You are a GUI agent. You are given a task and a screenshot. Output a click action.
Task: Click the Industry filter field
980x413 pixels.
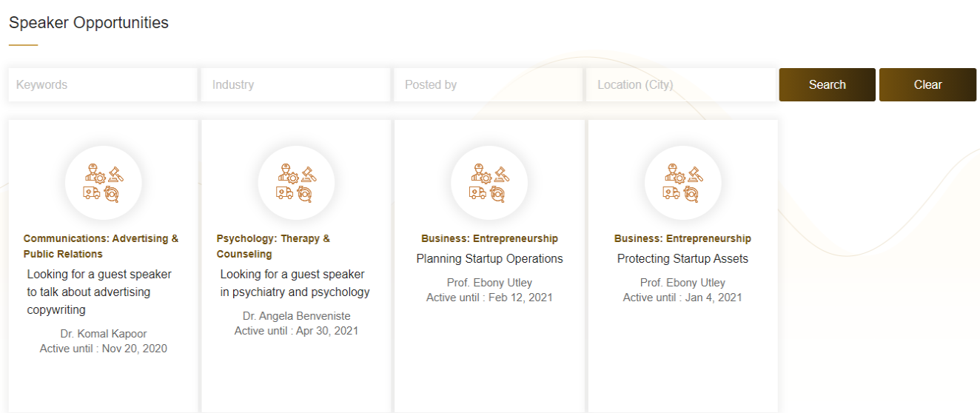pyautogui.click(x=295, y=84)
